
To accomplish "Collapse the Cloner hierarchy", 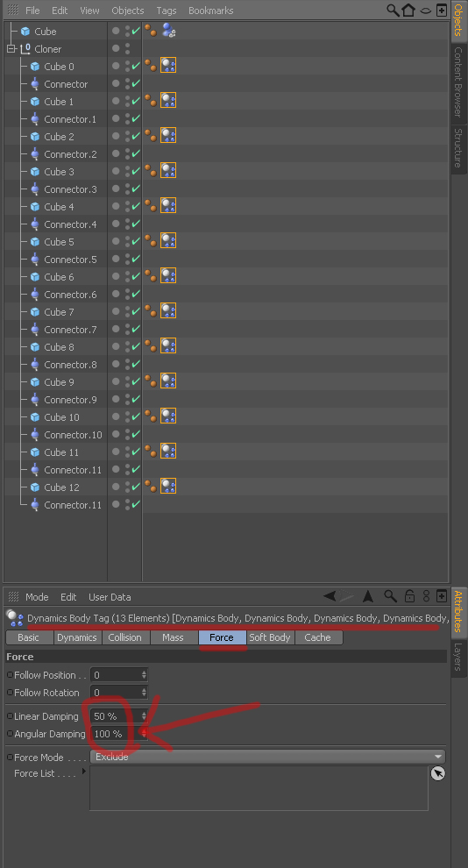I will [x=11, y=49].
